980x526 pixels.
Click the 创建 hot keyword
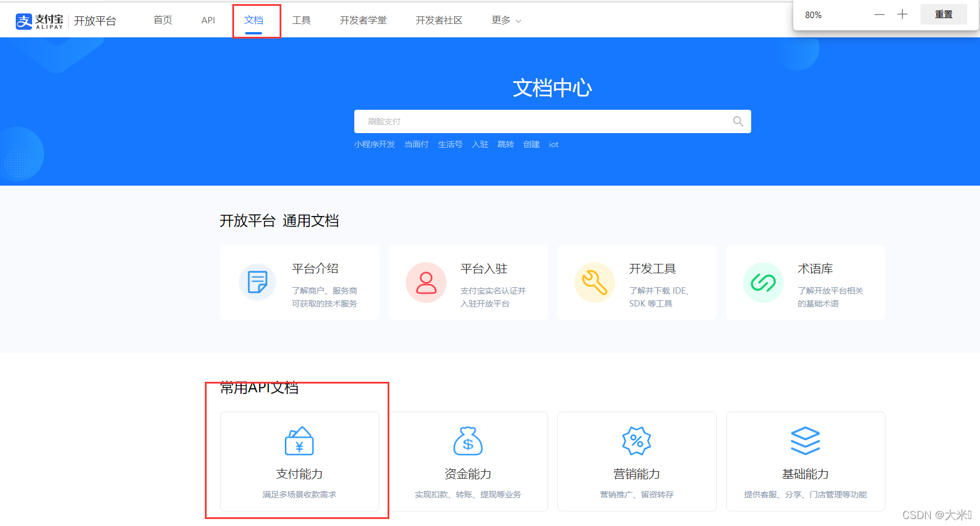click(531, 144)
